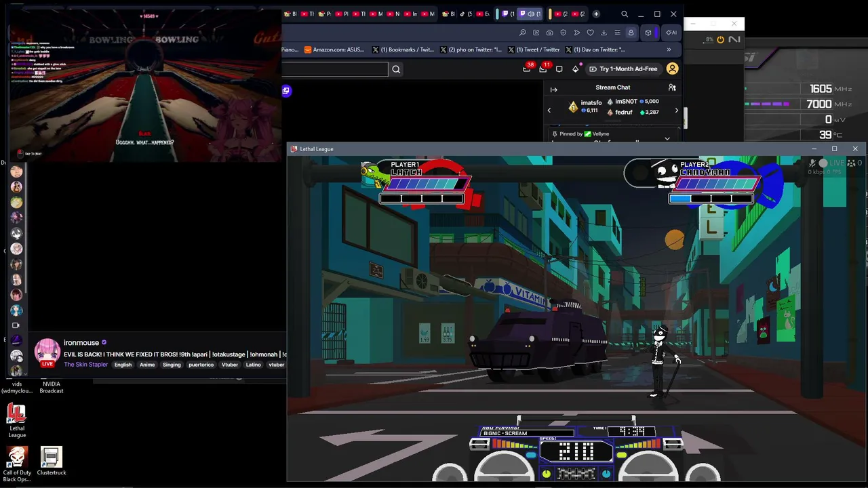Click the Twitch Get Bits diamond icon
The height and width of the screenshot is (488, 868).
click(576, 69)
